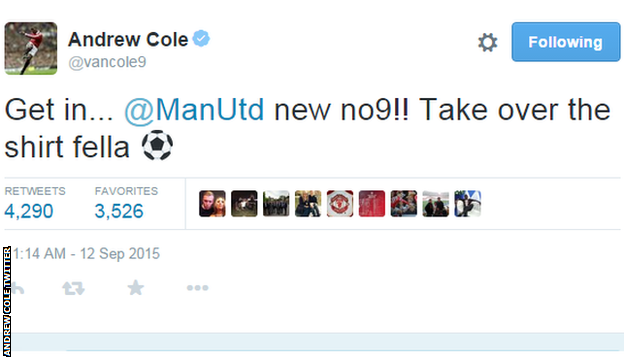Open the Manchester United crest avatar
The width and height of the screenshot is (624, 360).
point(340,203)
